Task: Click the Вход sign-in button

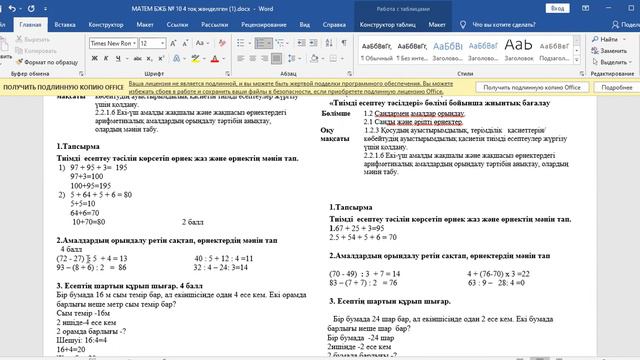Action: [557, 8]
